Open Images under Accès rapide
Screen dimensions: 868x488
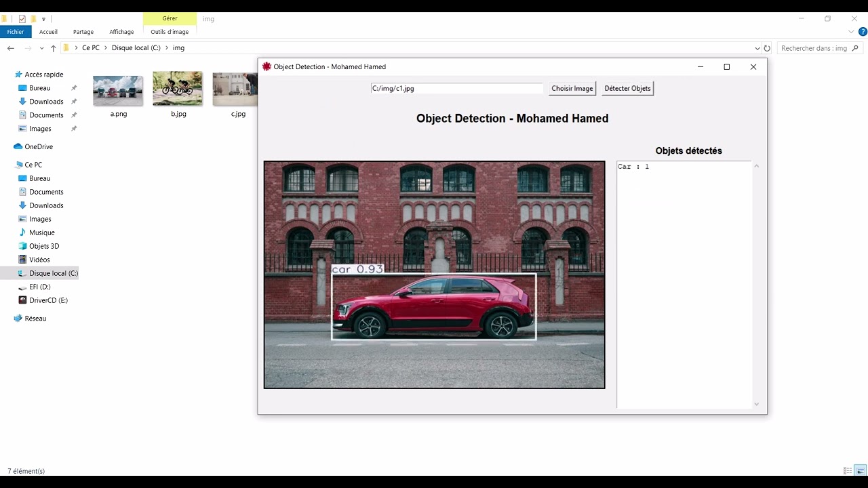tap(40, 129)
